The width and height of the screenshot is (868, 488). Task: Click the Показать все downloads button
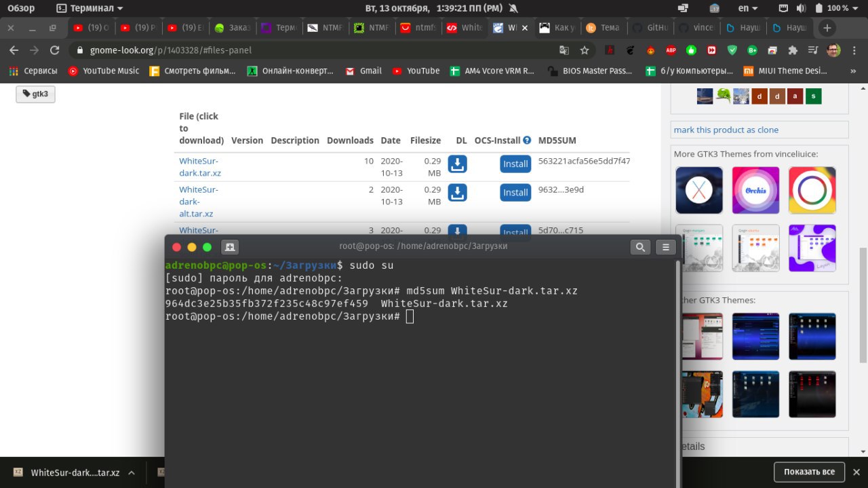[809, 472]
